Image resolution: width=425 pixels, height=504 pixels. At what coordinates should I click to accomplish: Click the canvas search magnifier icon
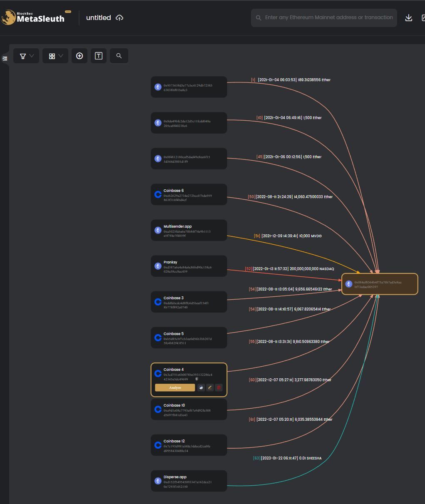119,56
